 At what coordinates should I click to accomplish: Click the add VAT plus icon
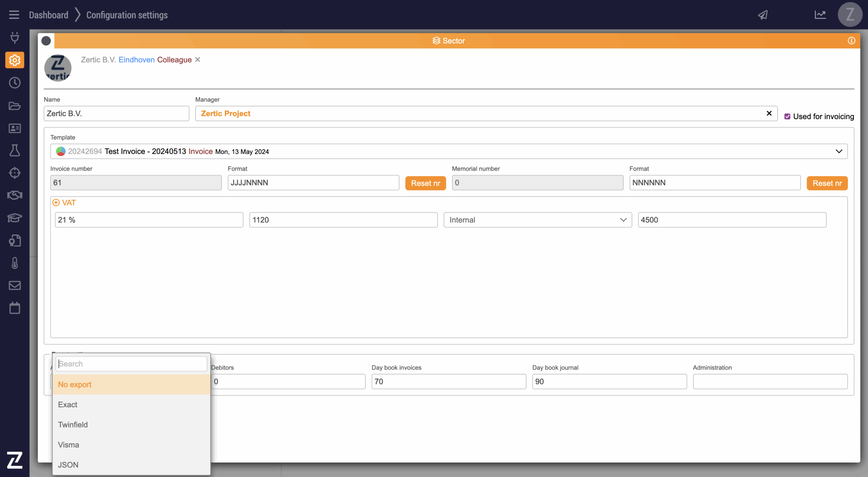(56, 203)
